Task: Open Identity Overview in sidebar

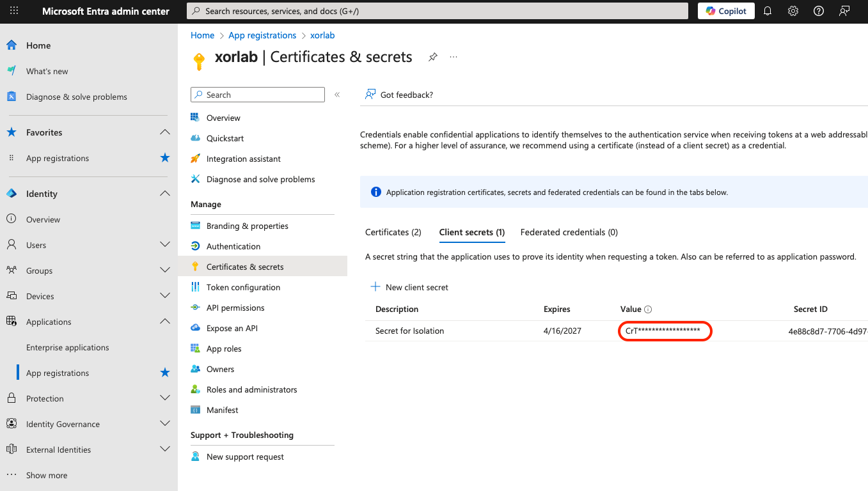Action: point(43,219)
